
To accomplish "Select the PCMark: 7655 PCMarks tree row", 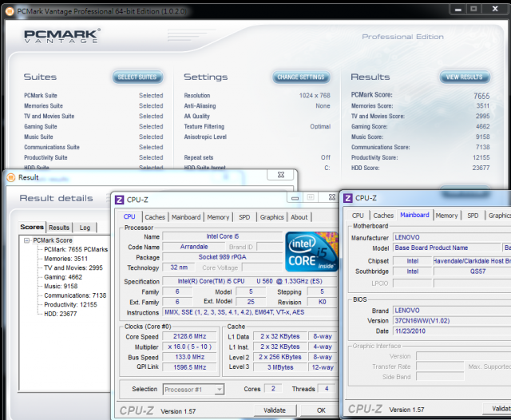I will (x=76, y=250).
